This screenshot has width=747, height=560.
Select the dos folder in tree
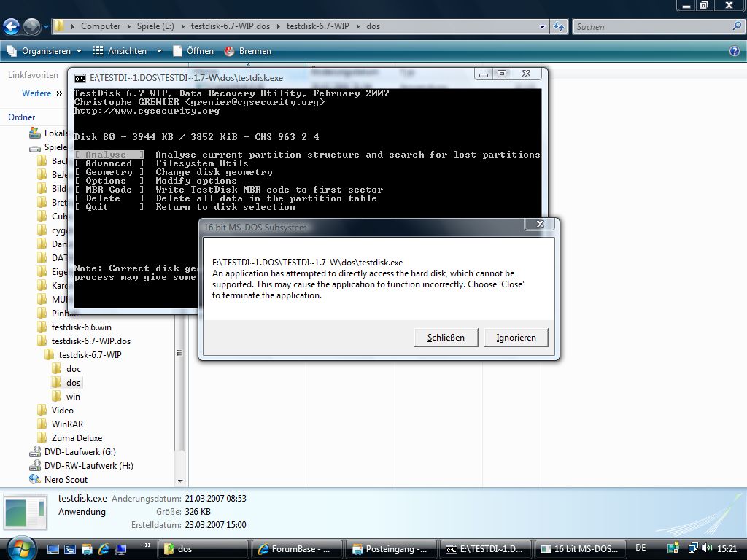pos(74,382)
